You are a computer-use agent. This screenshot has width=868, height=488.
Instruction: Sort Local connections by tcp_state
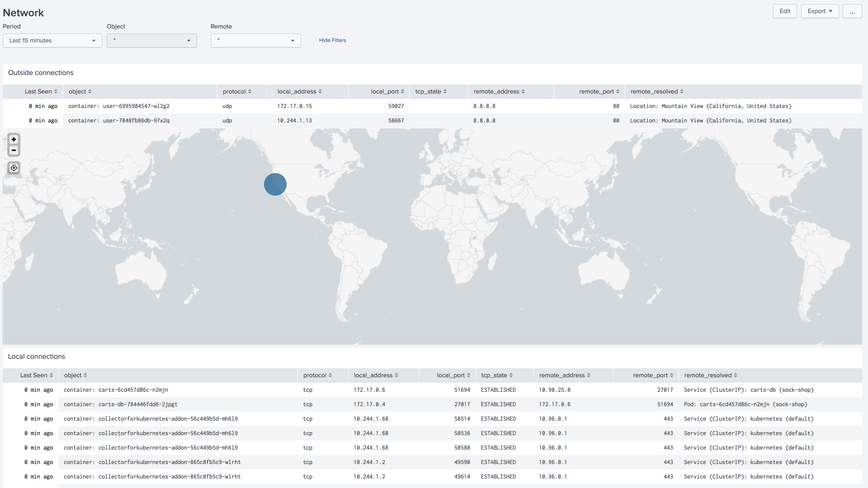point(497,375)
